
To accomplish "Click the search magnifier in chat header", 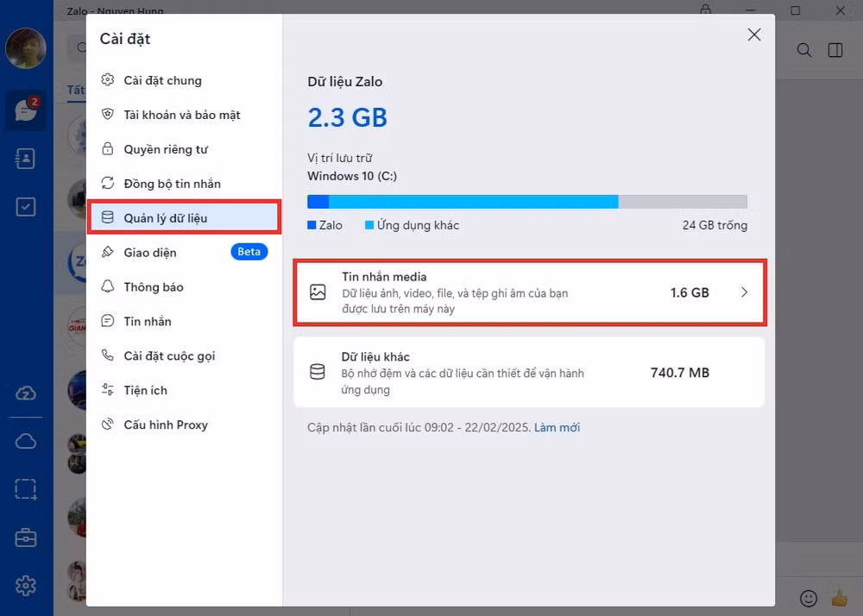I will pos(804,50).
